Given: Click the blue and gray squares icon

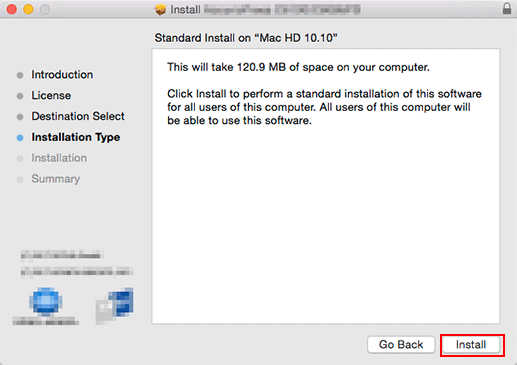Looking at the screenshot, I should (114, 305).
